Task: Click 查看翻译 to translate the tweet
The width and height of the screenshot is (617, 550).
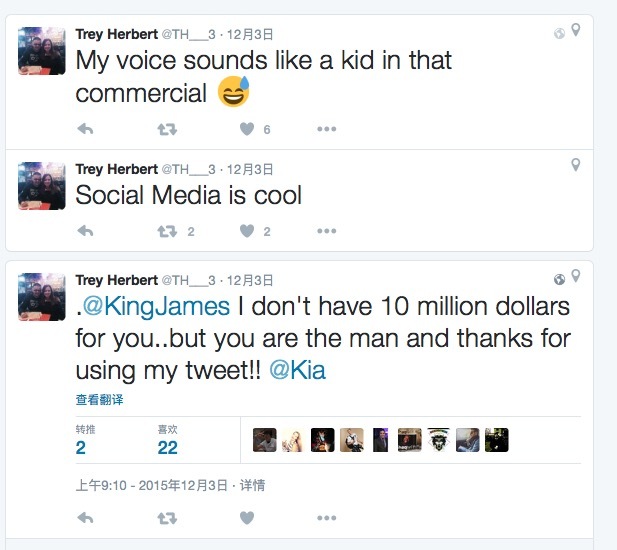Action: (x=100, y=400)
